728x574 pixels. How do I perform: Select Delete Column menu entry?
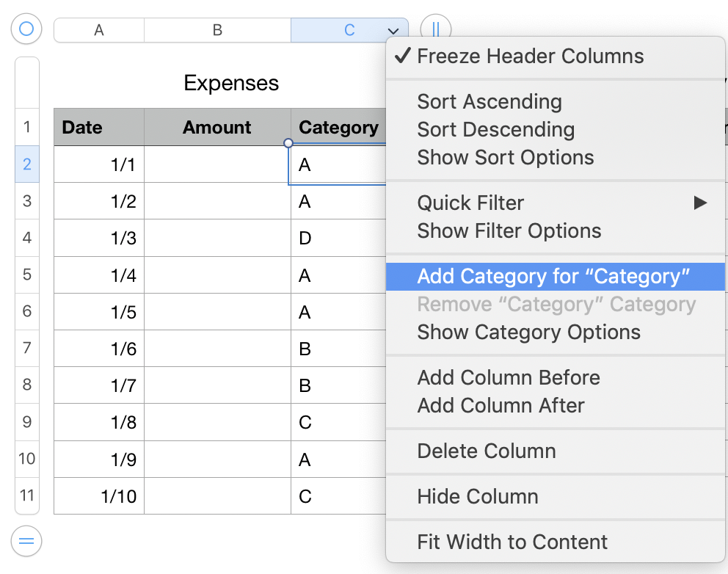(487, 451)
